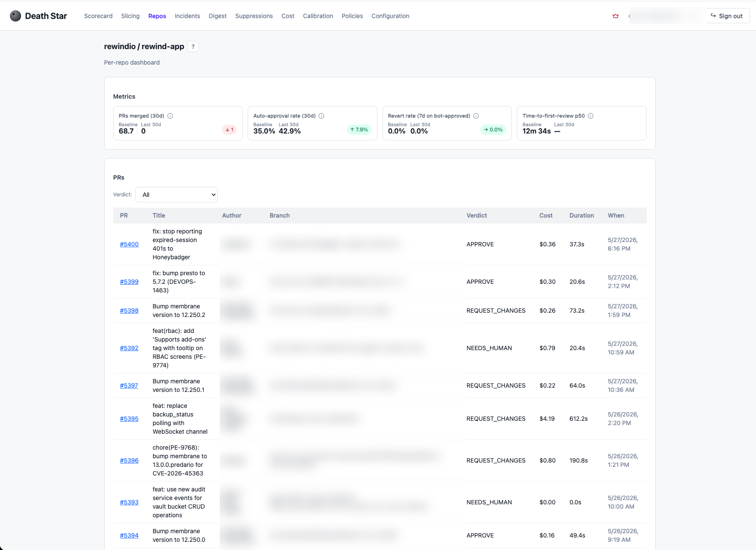Open PR #5393 link
This screenshot has height=550, width=756.
[129, 502]
